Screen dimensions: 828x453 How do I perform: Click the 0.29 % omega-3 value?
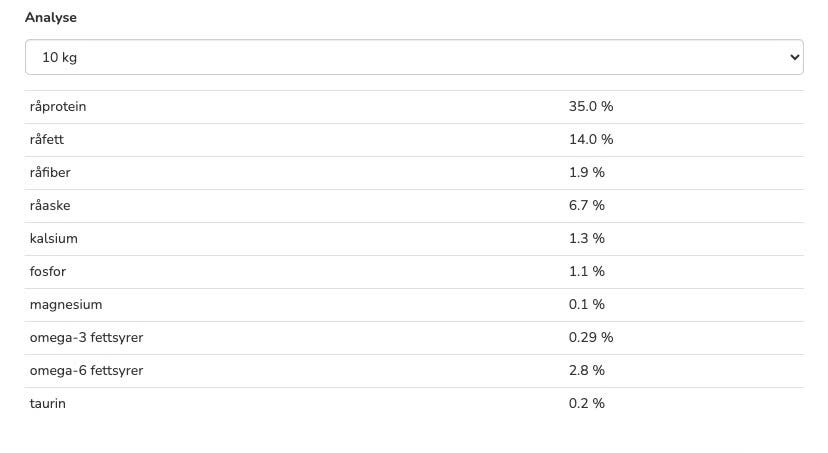(591, 337)
